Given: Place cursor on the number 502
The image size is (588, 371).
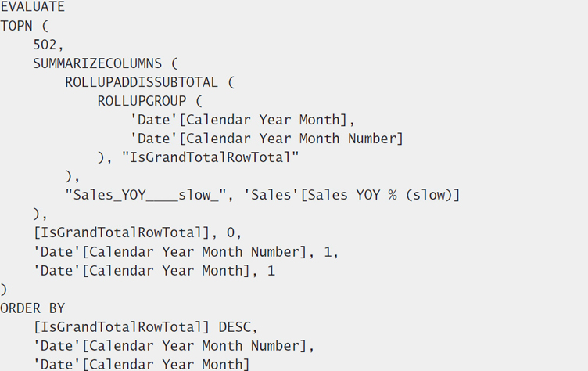Looking at the screenshot, I should pyautogui.click(x=45, y=45).
